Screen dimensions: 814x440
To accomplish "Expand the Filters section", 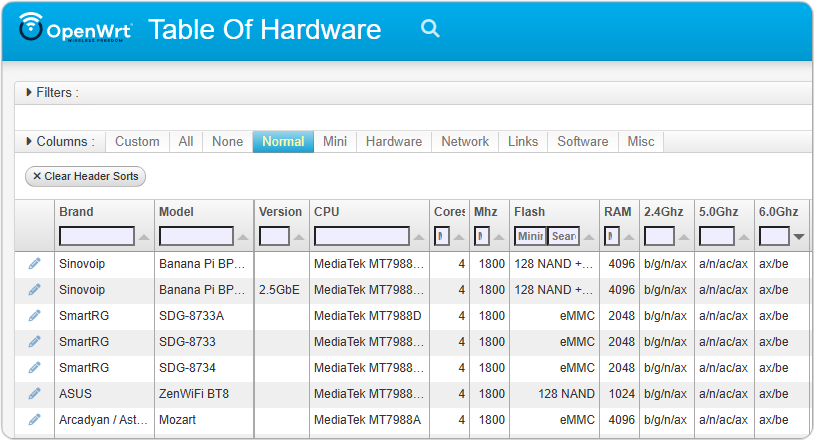I will (29, 92).
